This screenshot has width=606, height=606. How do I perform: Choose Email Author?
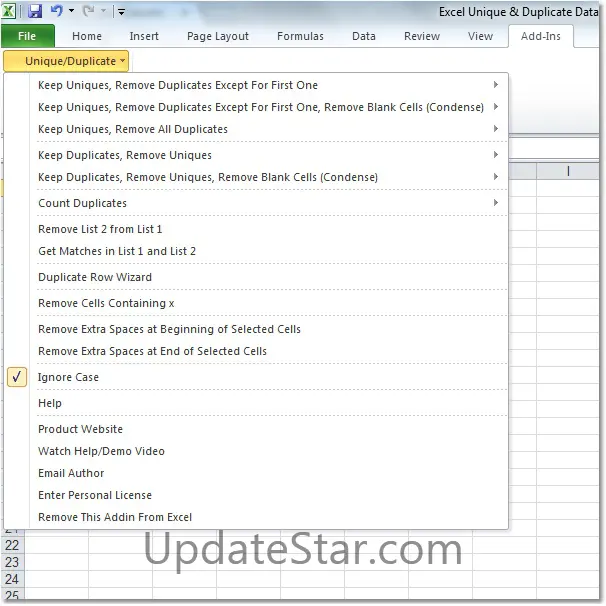pyautogui.click(x=269, y=473)
